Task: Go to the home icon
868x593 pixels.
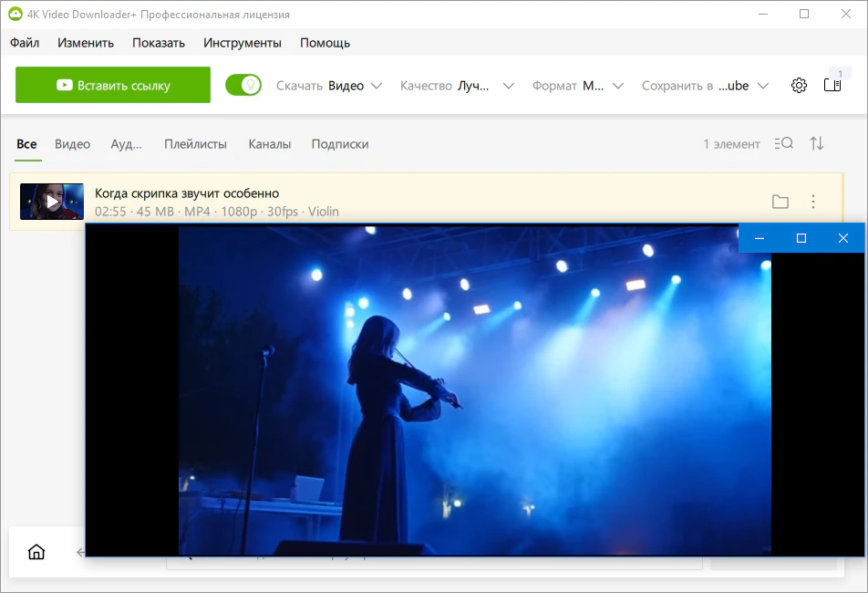Action: pos(36,551)
